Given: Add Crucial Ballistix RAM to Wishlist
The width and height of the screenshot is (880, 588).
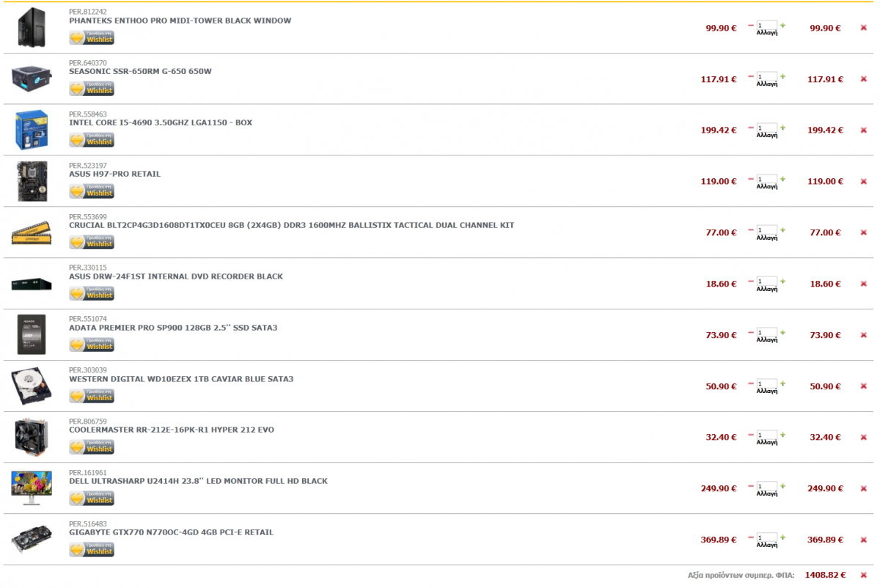Looking at the screenshot, I should coord(92,242).
